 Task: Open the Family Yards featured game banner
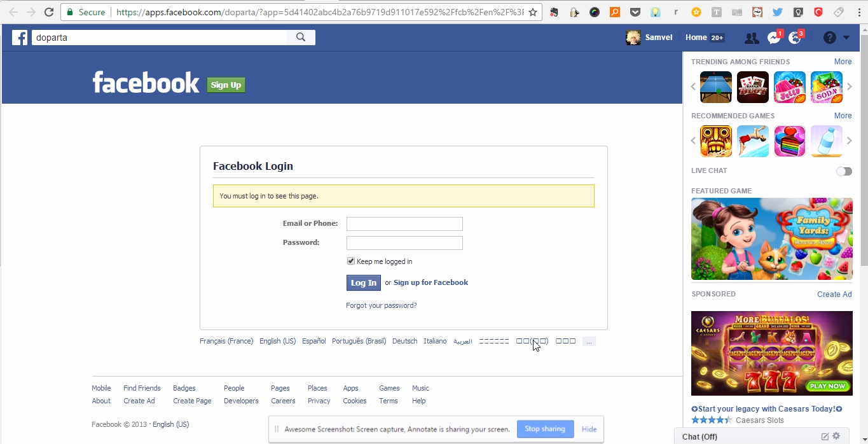[x=772, y=239]
